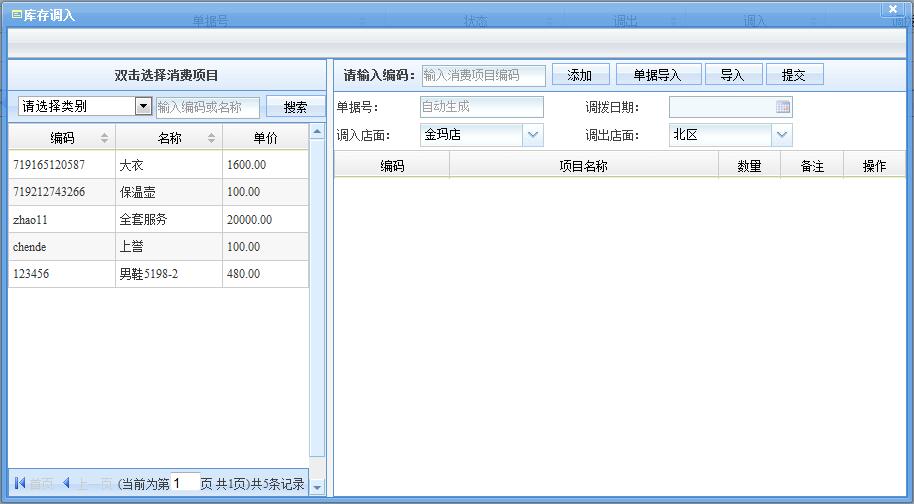
Task: Click the scroll up arrow in item list
Action: coord(317,132)
